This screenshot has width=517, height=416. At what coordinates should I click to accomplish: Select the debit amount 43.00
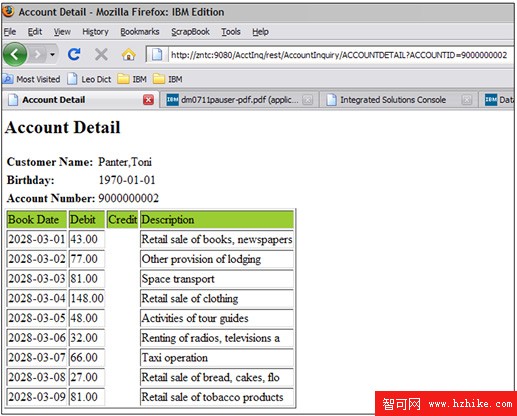click(x=87, y=239)
